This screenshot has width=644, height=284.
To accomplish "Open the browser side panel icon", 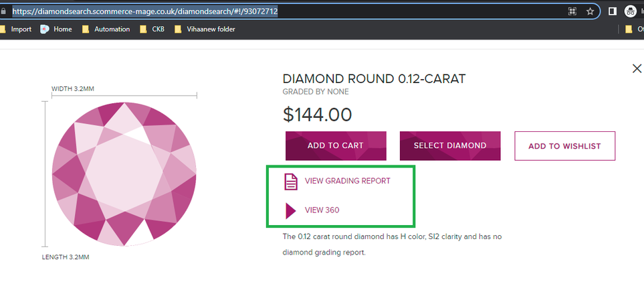I will point(612,11).
